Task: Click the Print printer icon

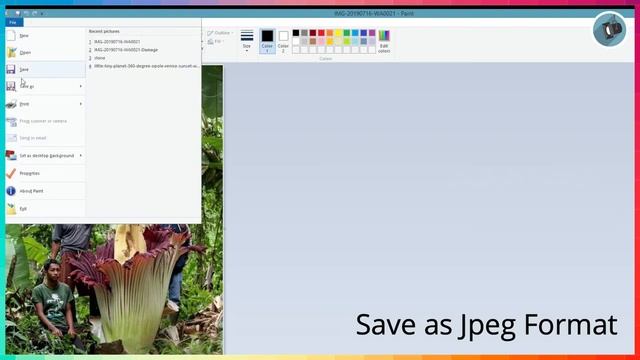Action: point(11,104)
